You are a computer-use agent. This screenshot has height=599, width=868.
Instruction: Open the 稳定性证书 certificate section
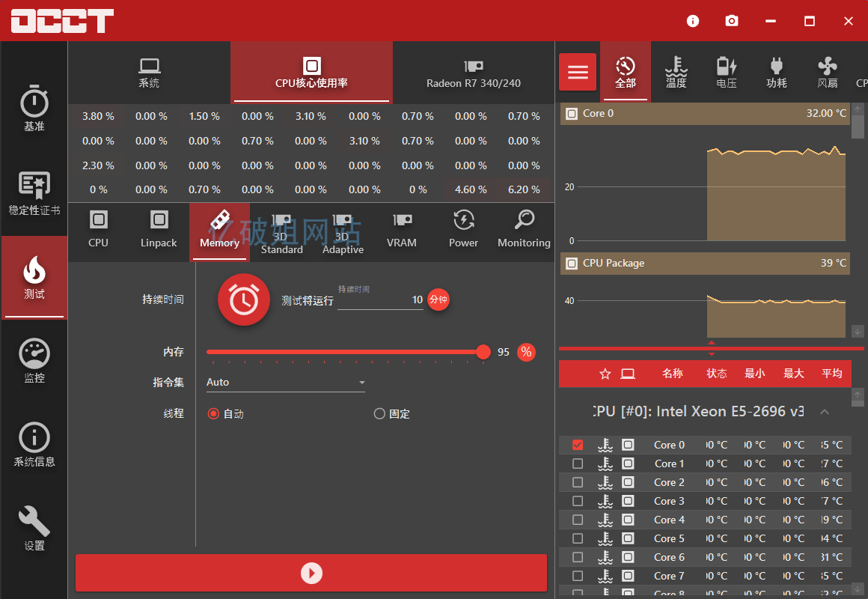click(x=34, y=193)
